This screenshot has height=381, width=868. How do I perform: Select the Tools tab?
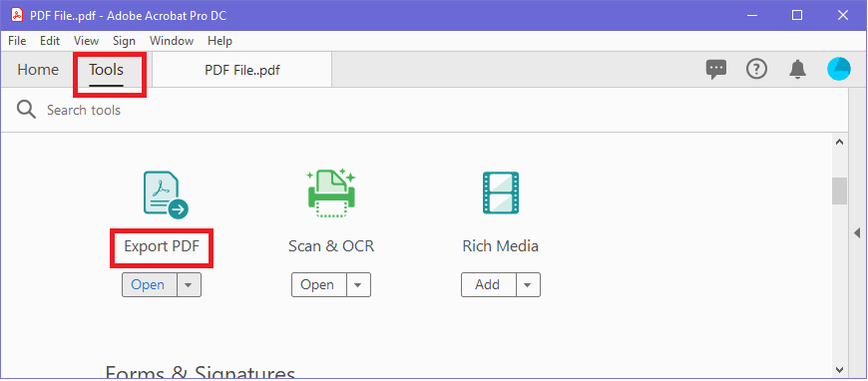(x=107, y=70)
